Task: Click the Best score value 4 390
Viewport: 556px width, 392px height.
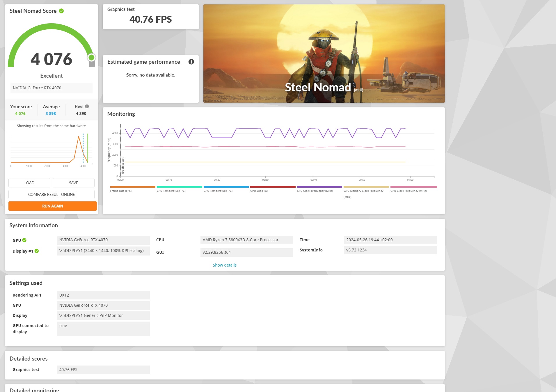Action: (x=81, y=113)
